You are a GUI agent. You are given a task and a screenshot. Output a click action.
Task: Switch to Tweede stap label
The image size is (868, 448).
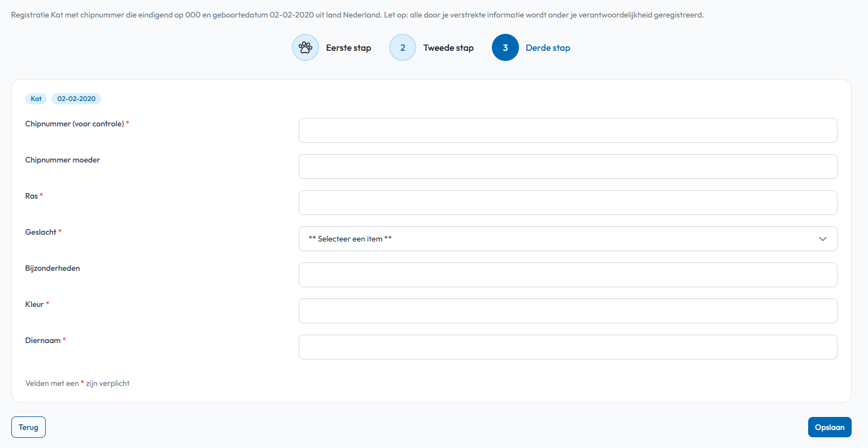pos(448,48)
